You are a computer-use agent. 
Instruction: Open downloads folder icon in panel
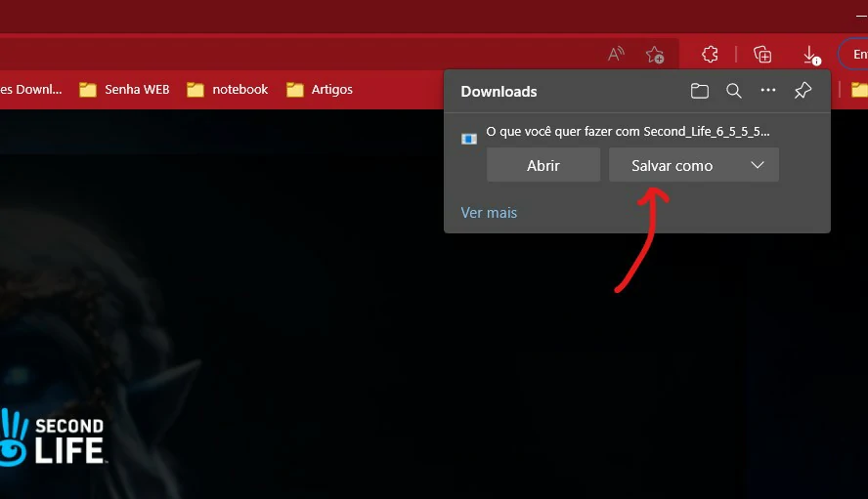700,91
